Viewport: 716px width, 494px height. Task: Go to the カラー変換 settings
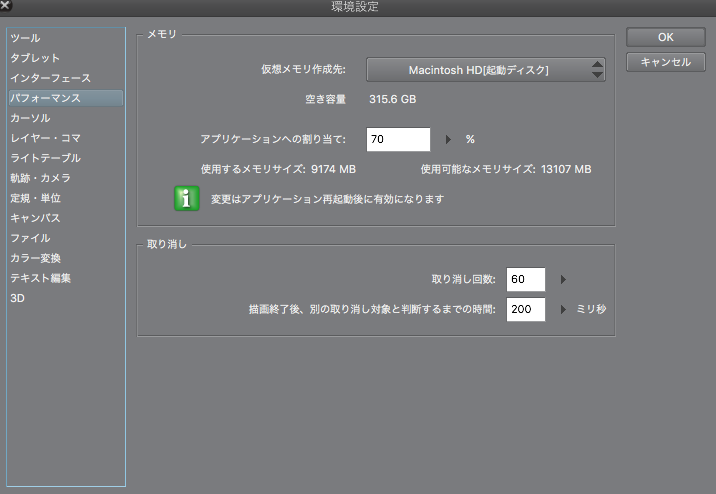35,258
